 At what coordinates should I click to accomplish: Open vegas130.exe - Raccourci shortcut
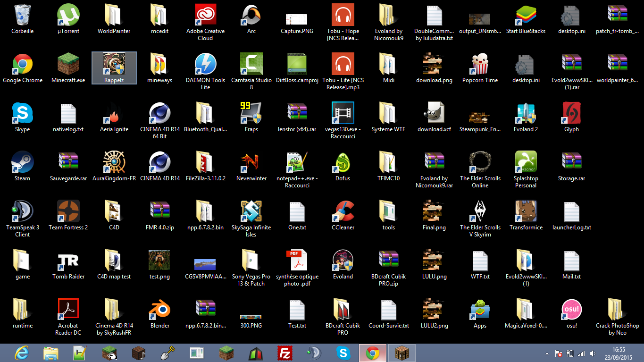pos(343,120)
